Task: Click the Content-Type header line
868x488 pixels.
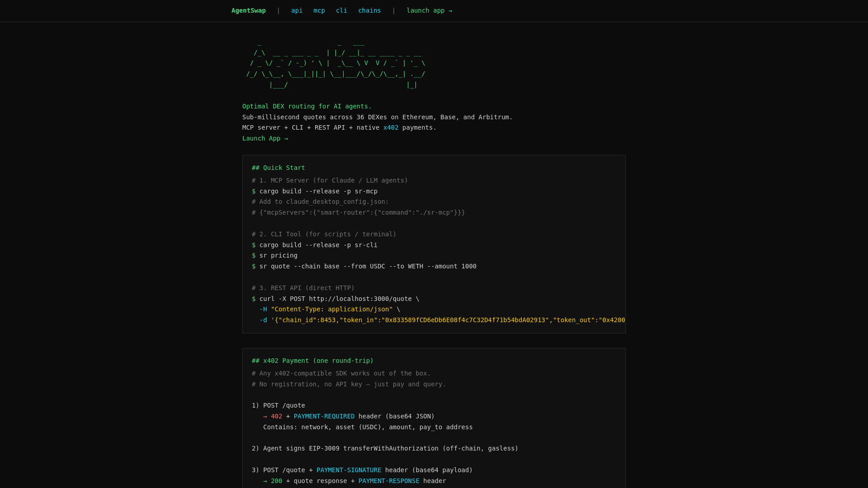Action: (x=330, y=309)
